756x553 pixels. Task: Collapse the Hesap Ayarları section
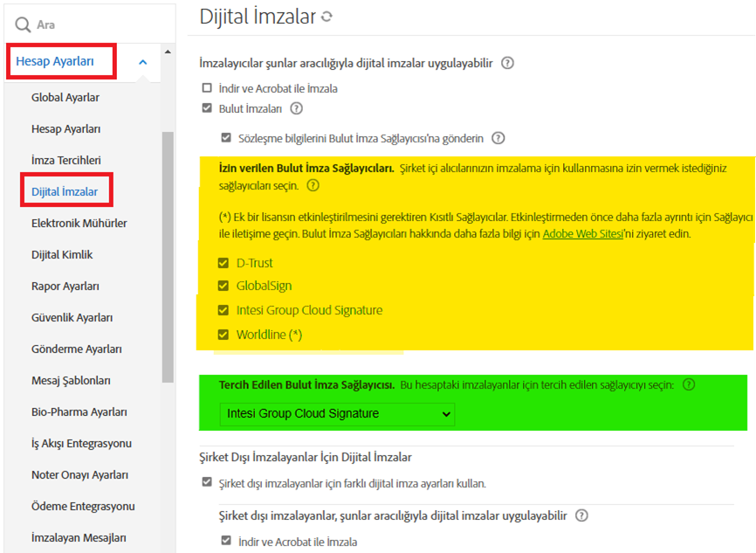pos(141,61)
